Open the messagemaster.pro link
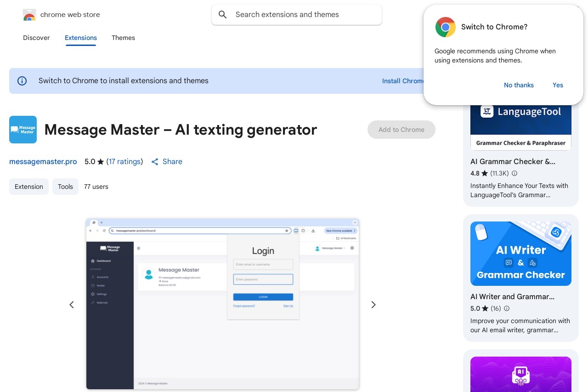The image size is (588, 392). pos(43,161)
